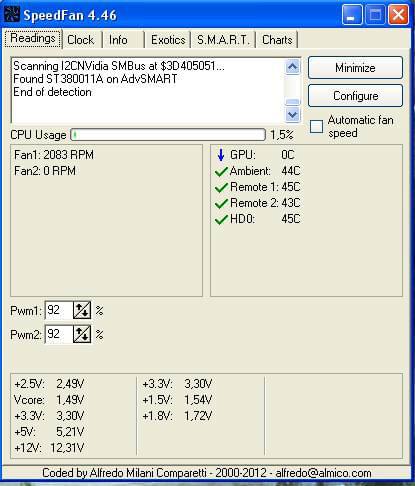
Task: Click the alfredo@almico.com status bar text
Action: click(323, 473)
